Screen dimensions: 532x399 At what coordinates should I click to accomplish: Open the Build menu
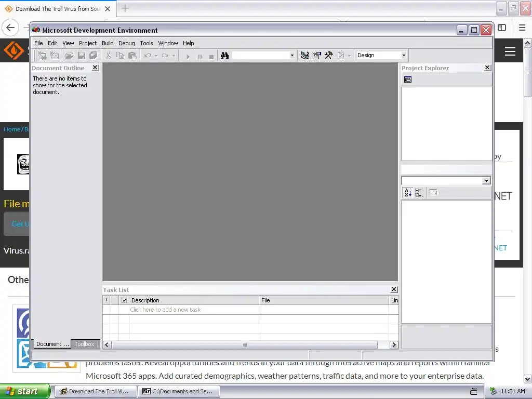coord(108,43)
